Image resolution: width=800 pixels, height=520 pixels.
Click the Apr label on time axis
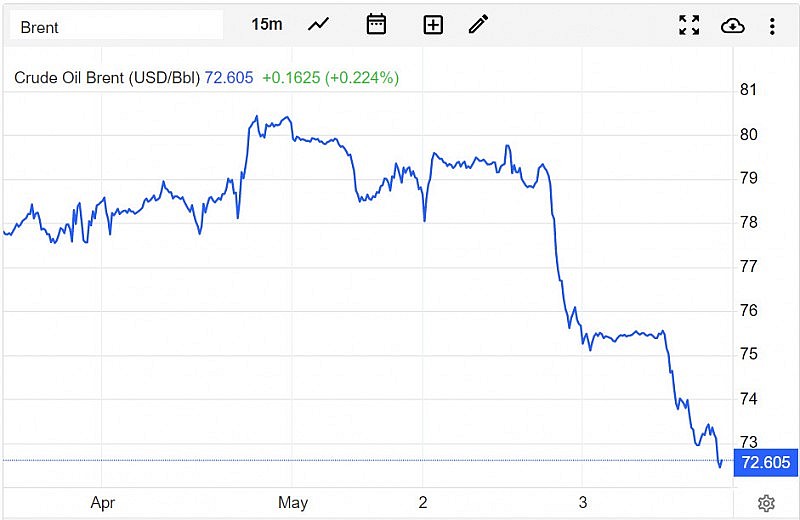pos(103,502)
